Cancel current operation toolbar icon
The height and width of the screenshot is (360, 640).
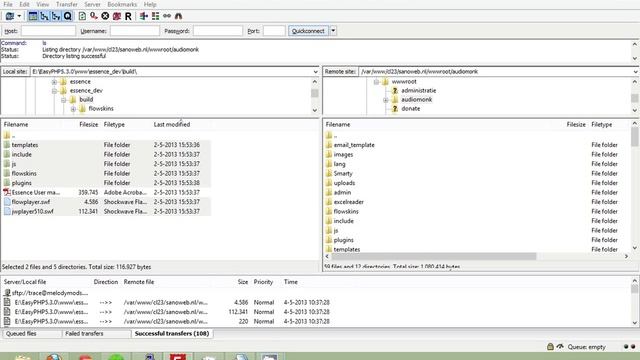(105, 16)
